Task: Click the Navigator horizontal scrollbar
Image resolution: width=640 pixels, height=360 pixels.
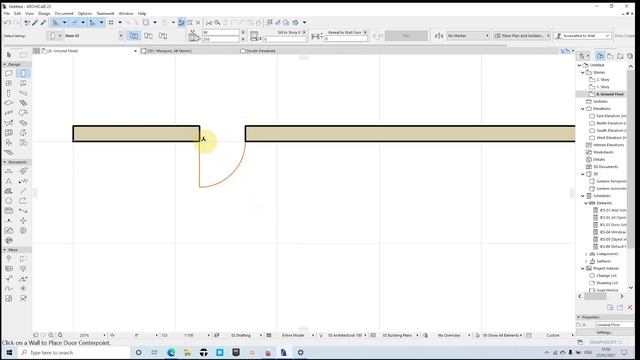Action: (596, 296)
